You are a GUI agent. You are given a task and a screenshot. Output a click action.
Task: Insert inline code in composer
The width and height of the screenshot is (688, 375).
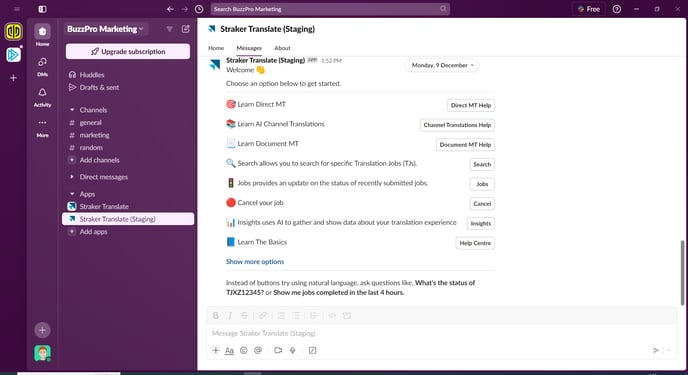click(x=332, y=315)
